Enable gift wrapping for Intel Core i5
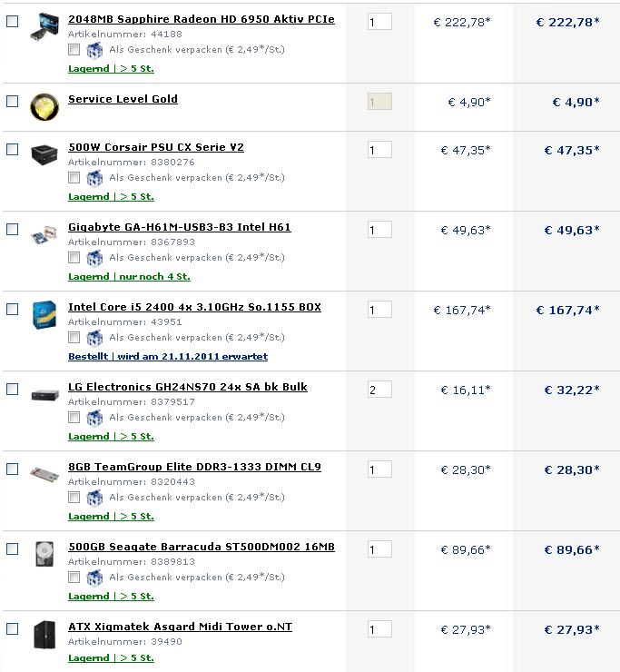 (x=74, y=338)
